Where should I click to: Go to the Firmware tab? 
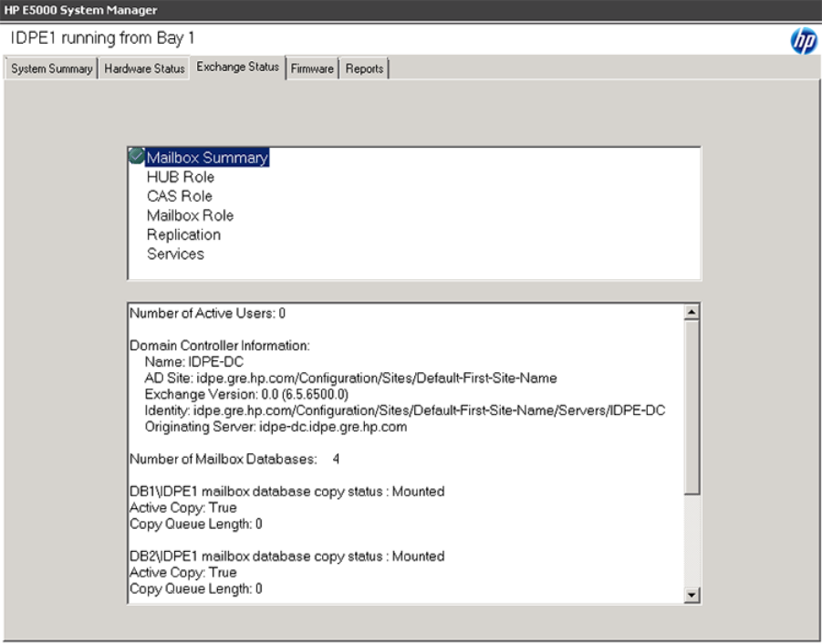[x=312, y=68]
